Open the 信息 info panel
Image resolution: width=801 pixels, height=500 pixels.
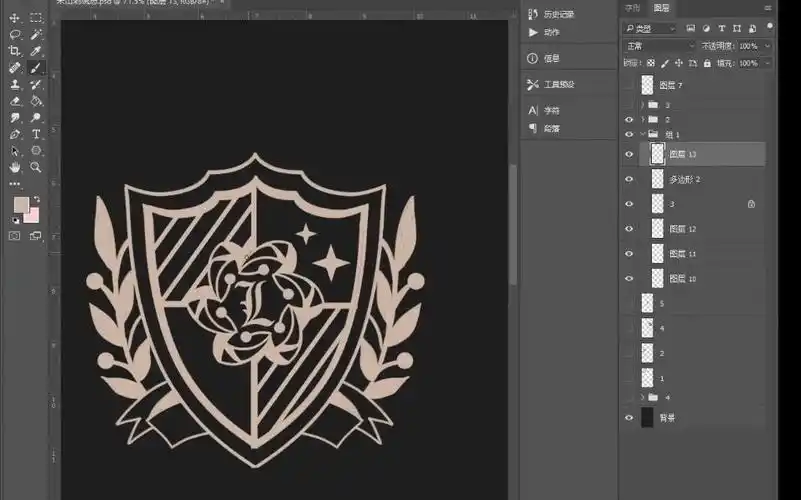click(x=544, y=58)
